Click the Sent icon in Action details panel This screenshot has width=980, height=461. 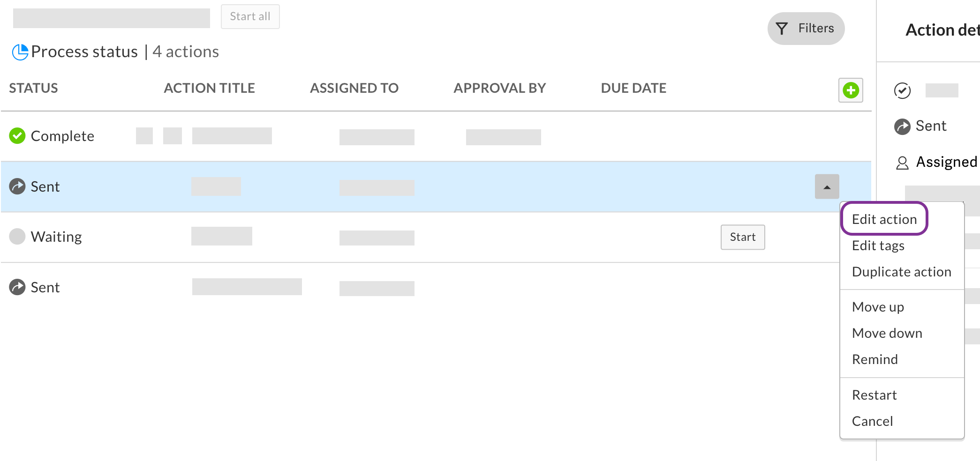(x=902, y=126)
